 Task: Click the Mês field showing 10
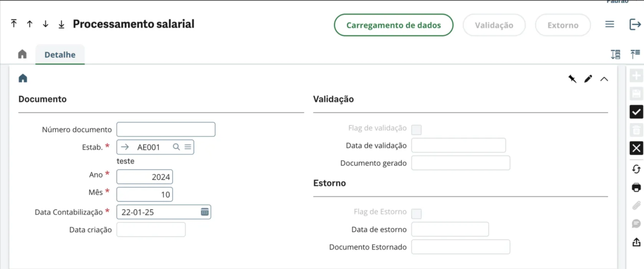[x=145, y=194]
